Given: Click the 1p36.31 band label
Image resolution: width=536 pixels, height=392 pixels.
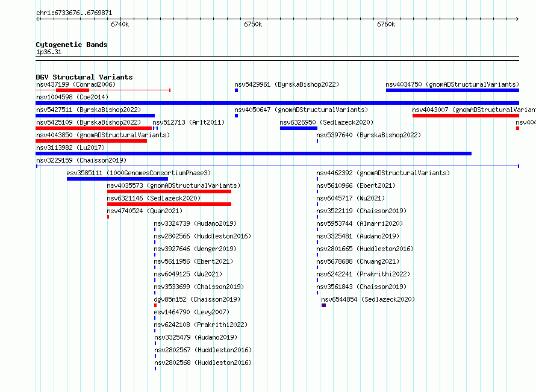Looking at the screenshot, I should [49, 52].
